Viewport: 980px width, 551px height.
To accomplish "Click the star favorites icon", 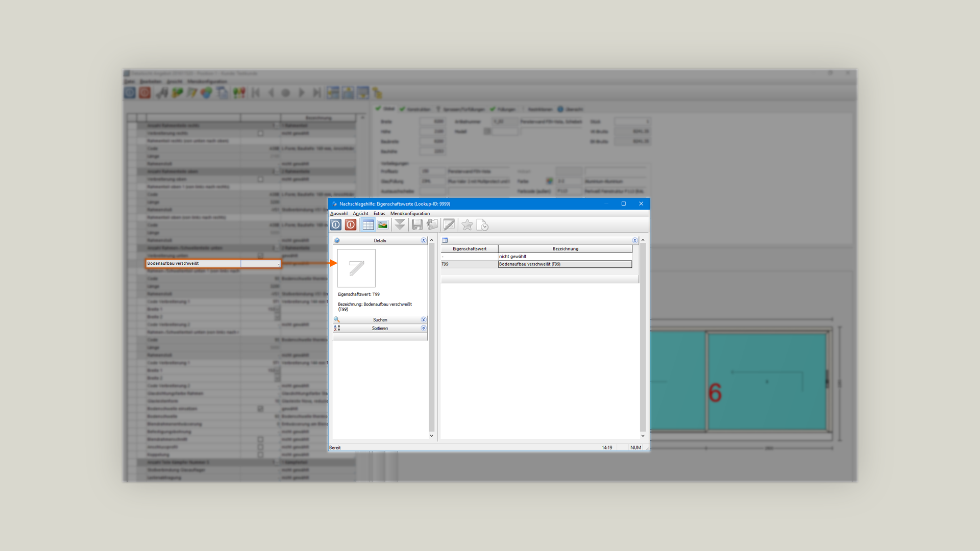I will pos(467,225).
